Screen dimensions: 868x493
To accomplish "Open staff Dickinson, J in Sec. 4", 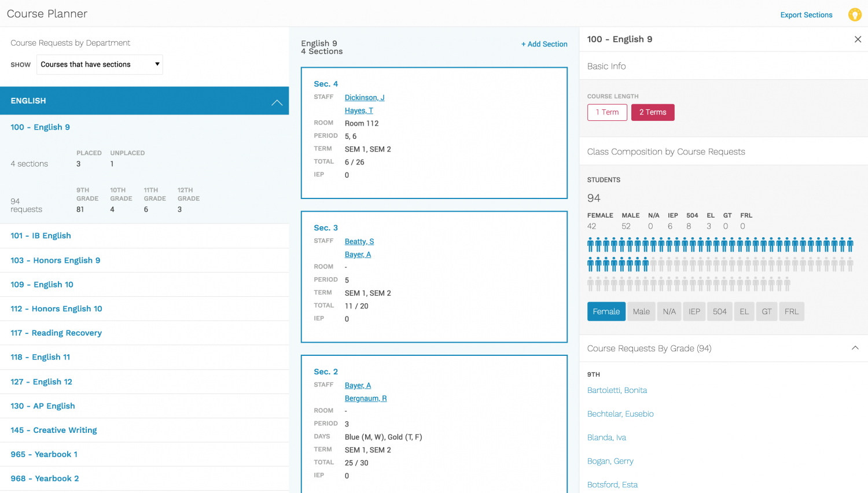I will (x=365, y=97).
